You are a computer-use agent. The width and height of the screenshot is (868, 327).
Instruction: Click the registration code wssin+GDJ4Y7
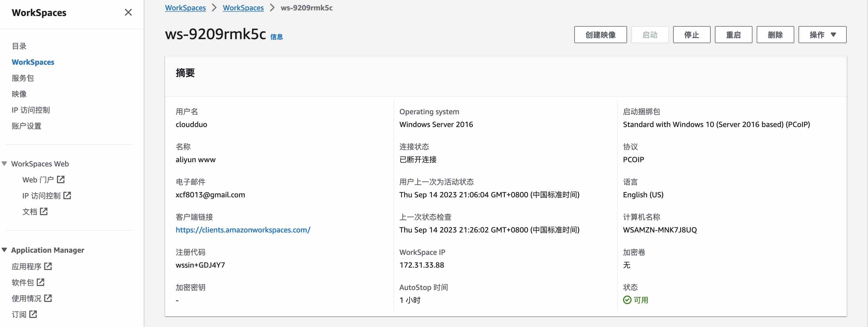[x=200, y=265]
